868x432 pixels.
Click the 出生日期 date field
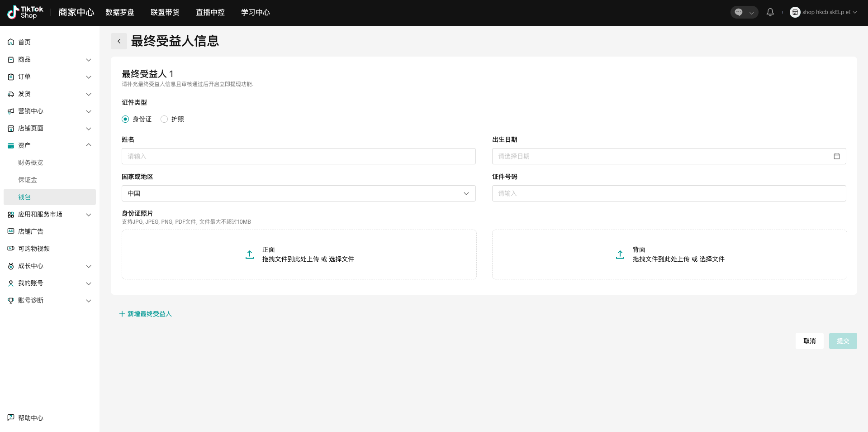669,156
